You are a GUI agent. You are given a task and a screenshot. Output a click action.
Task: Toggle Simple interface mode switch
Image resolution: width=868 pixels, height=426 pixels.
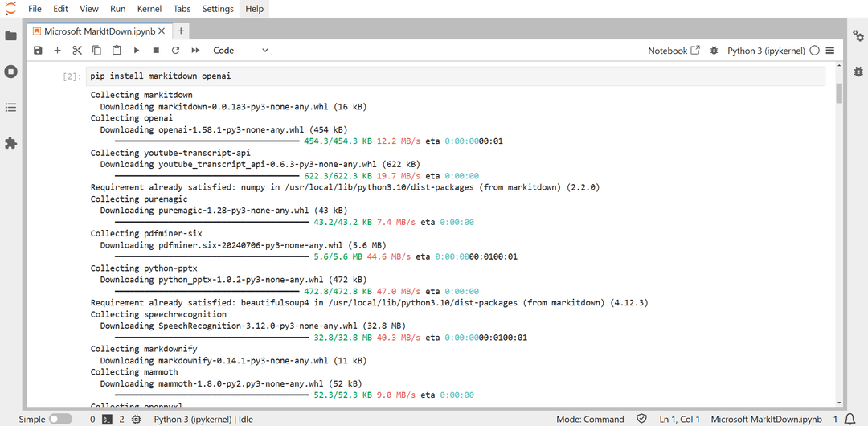click(60, 420)
